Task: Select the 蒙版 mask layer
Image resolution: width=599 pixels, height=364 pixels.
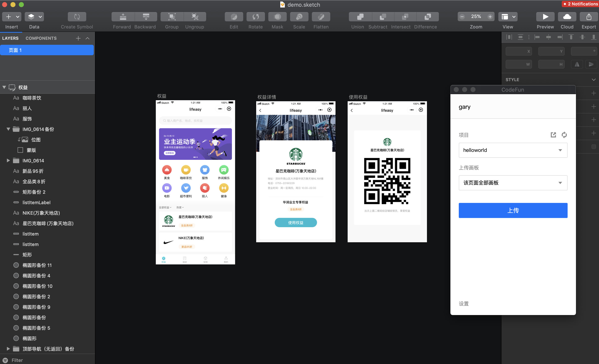Action: (31, 150)
